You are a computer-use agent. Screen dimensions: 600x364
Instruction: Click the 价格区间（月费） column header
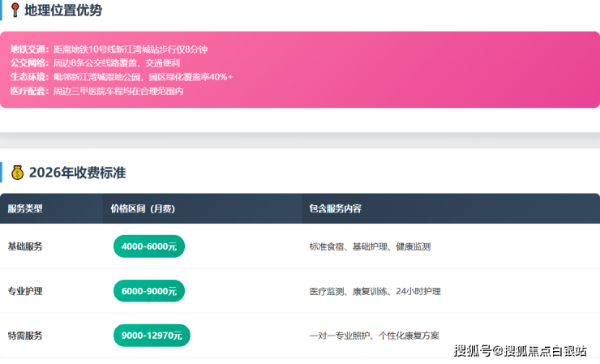[143, 208]
